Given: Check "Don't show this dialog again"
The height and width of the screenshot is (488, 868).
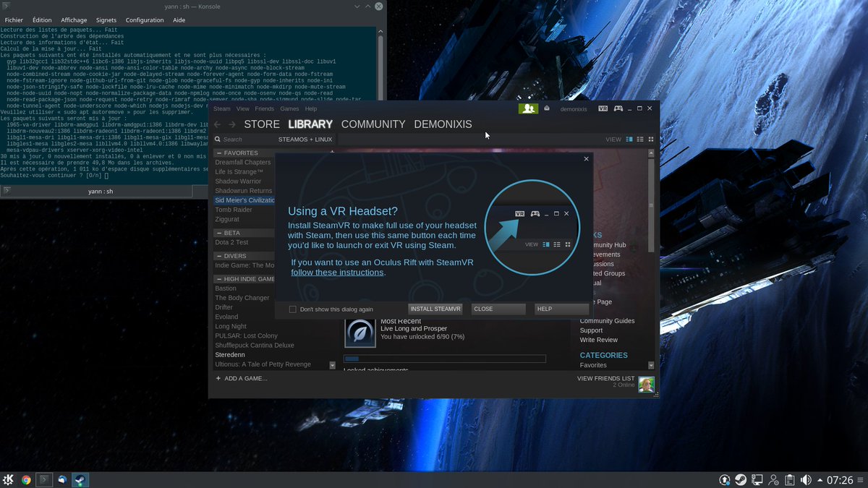Looking at the screenshot, I should 292,309.
